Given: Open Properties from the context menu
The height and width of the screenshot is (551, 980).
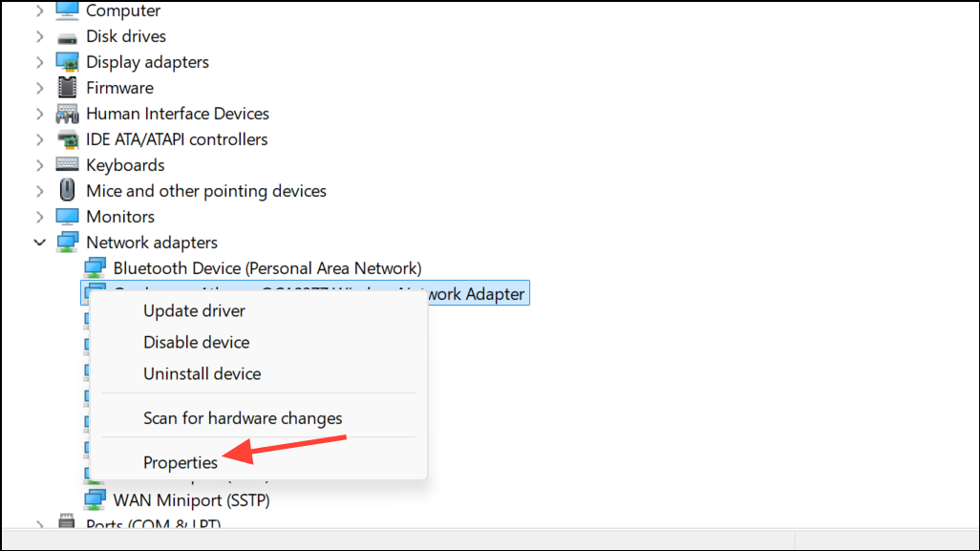Looking at the screenshot, I should [181, 462].
